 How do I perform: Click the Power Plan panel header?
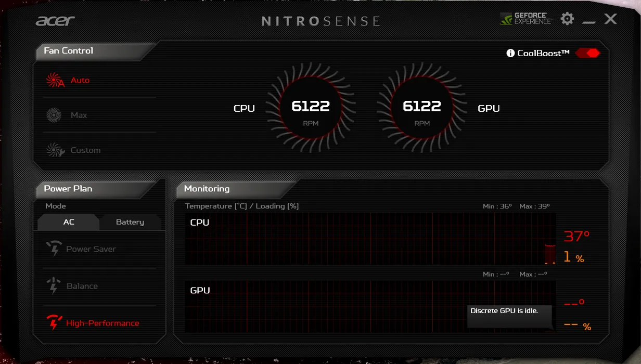[96, 189]
